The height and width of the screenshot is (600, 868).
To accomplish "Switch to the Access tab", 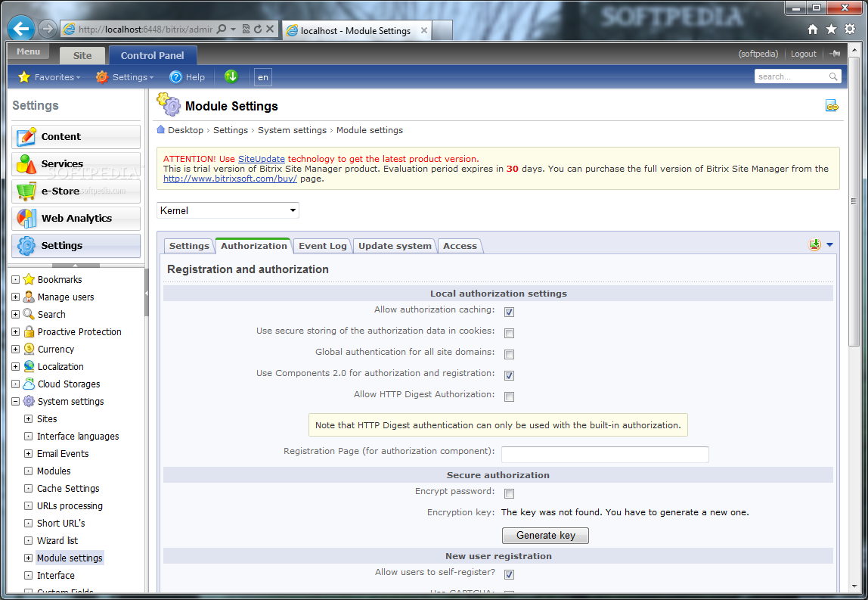I will click(x=460, y=246).
